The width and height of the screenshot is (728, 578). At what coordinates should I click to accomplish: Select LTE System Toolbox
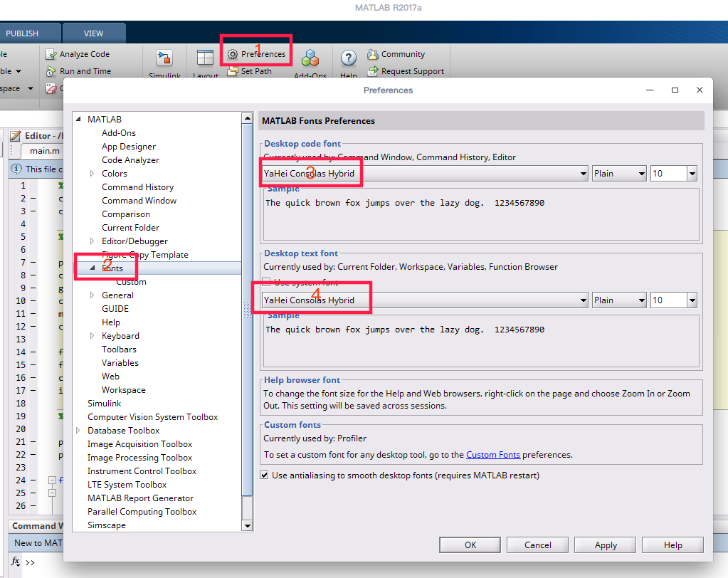127,484
